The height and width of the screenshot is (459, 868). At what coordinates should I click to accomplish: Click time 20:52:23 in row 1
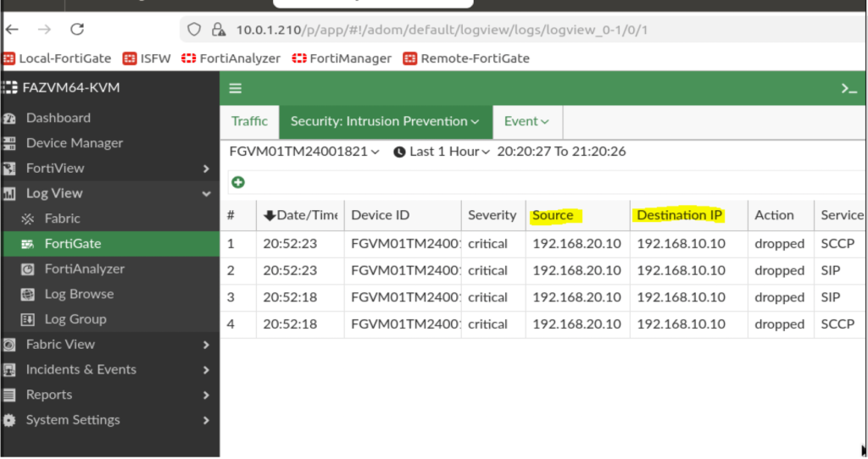coord(290,244)
